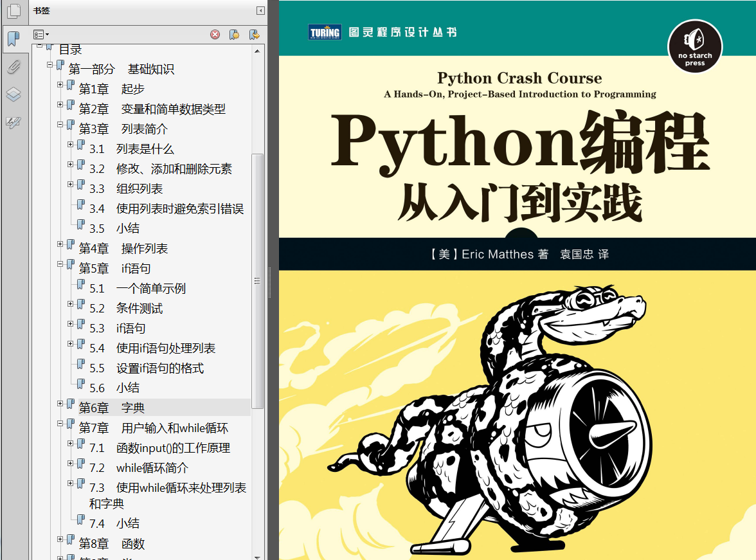756x560 pixels.
Task: Click bookmark list scroll down arrow
Action: click(x=257, y=557)
